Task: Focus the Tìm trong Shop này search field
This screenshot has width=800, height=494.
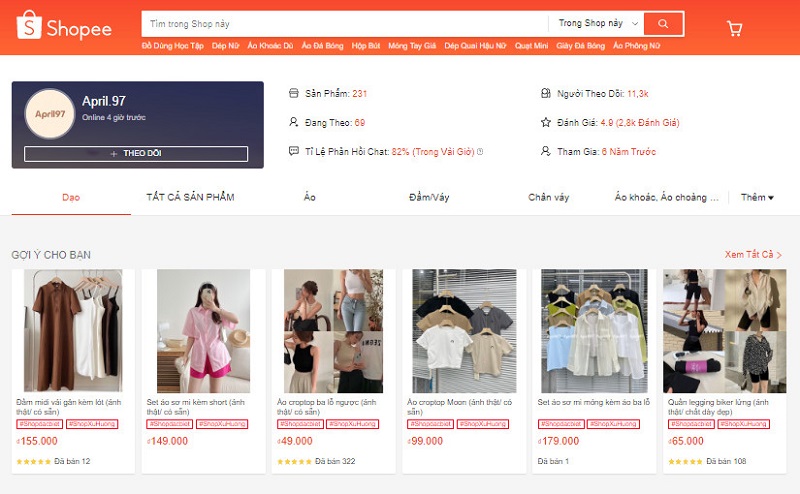Action: [345, 23]
